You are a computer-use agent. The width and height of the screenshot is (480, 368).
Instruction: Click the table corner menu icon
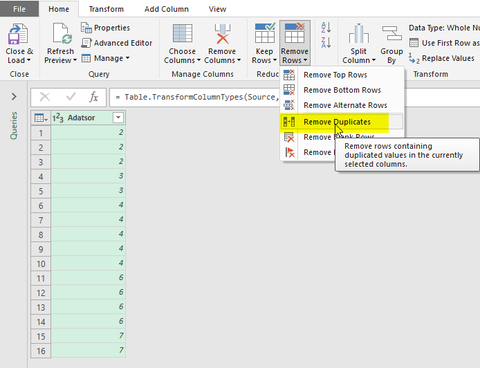click(41, 118)
